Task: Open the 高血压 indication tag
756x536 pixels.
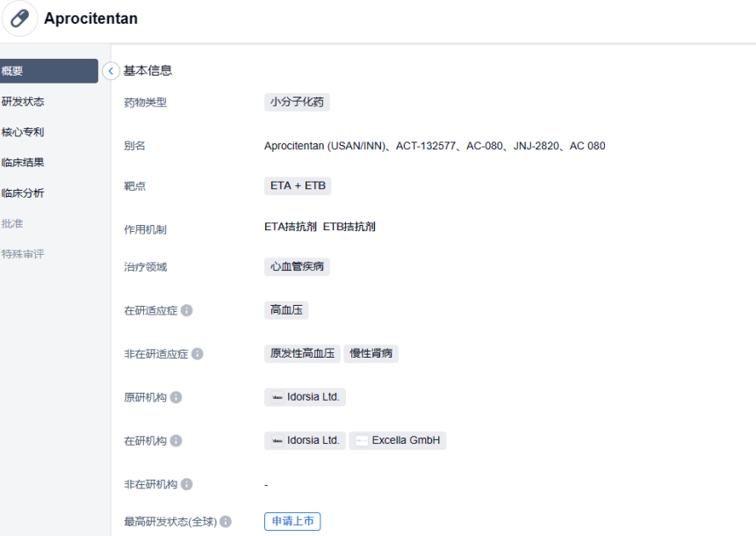Action: pyautogui.click(x=286, y=310)
